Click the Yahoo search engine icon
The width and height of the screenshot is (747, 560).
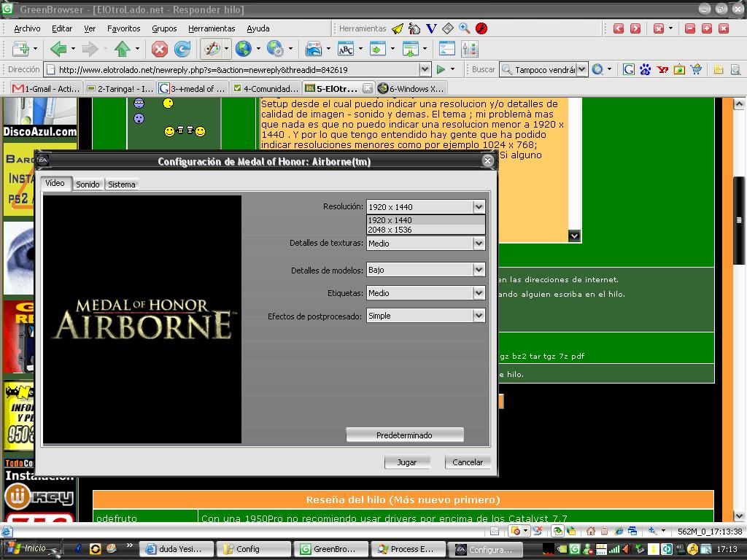[662, 69]
